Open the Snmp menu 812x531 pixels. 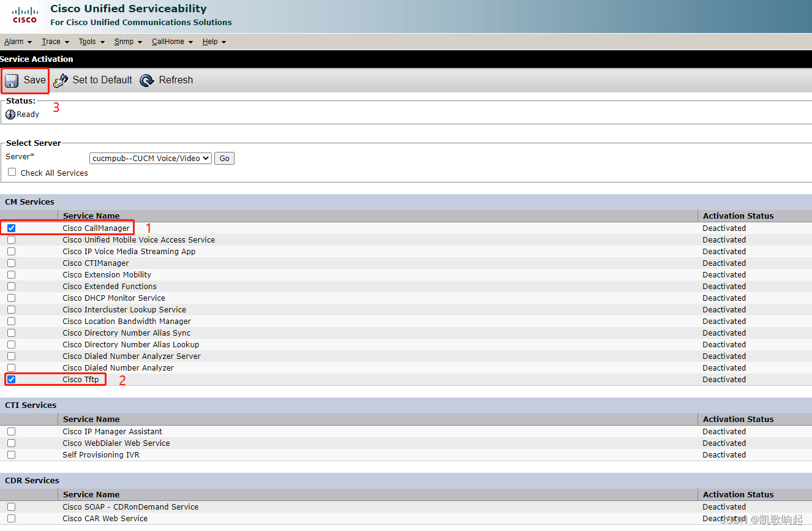[127, 42]
